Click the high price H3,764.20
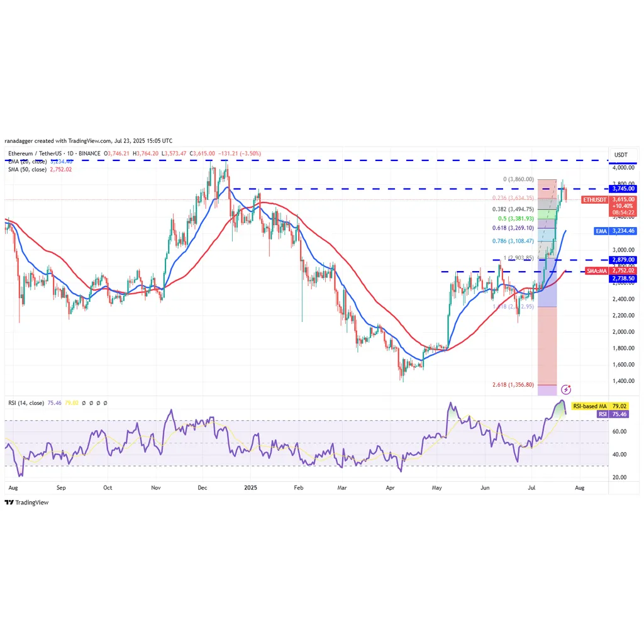Screen dimensions: 644x644 145,153
